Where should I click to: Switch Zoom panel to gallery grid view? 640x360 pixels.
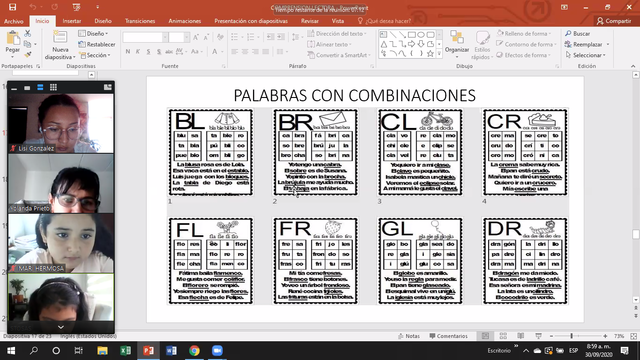point(53,87)
